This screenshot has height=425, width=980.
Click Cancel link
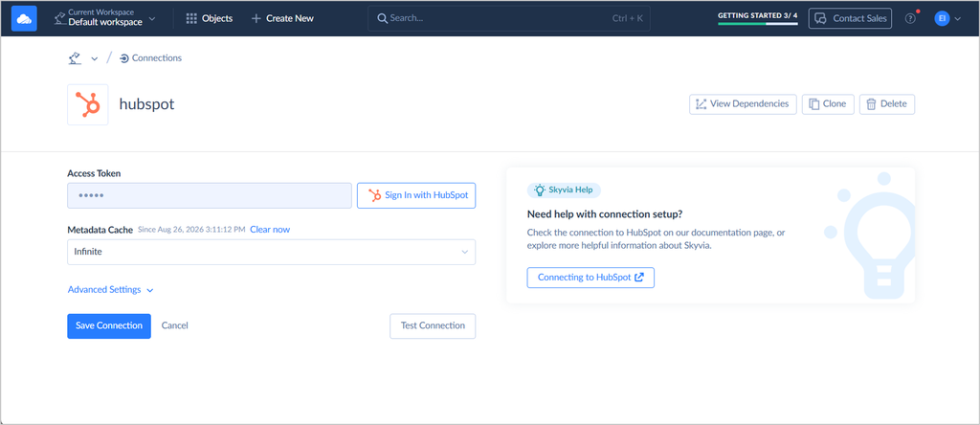[x=174, y=325]
